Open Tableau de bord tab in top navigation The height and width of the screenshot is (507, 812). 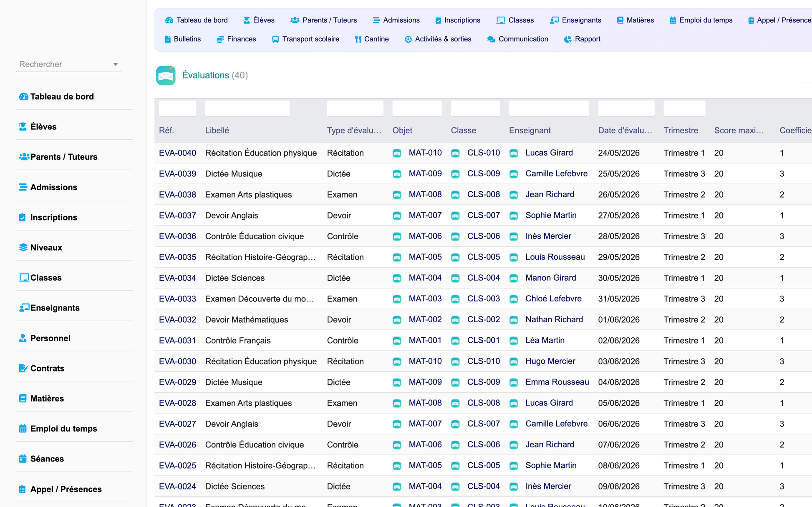196,20
